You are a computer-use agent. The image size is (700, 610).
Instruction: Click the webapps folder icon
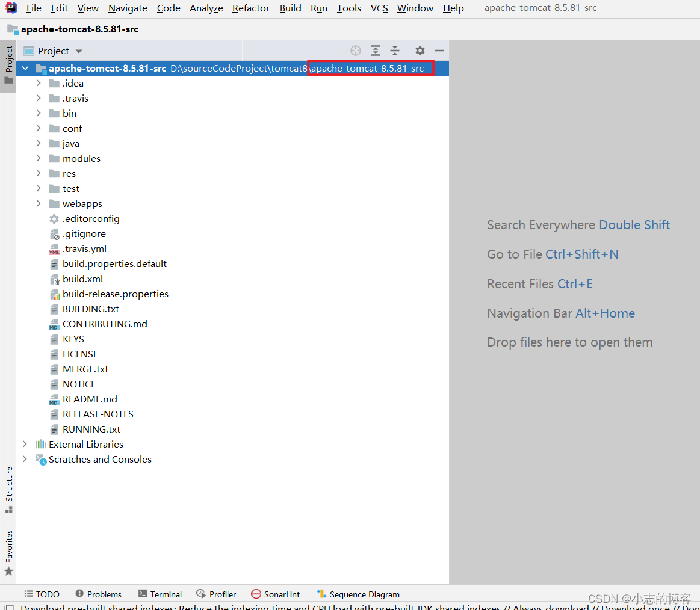point(54,203)
